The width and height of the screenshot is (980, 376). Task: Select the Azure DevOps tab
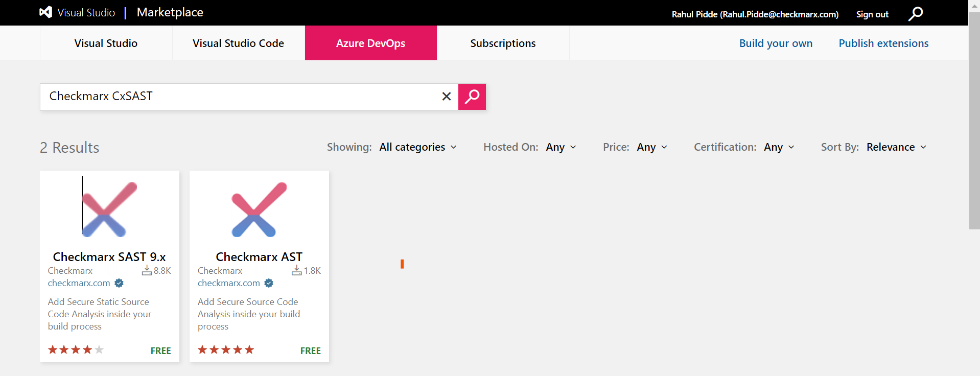coord(370,43)
